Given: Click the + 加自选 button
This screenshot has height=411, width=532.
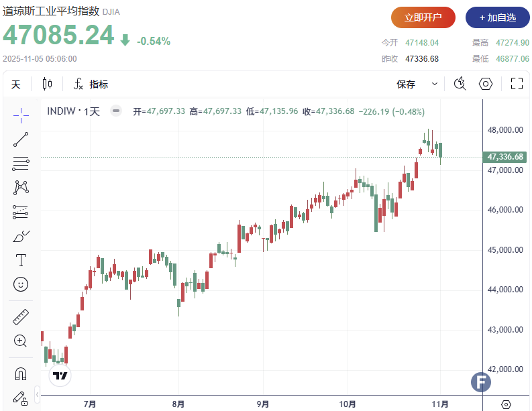Looking at the screenshot, I should [x=497, y=17].
